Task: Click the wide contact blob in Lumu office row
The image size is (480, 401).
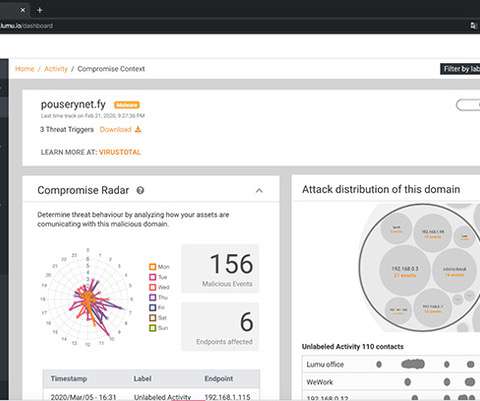Action: click(413, 364)
